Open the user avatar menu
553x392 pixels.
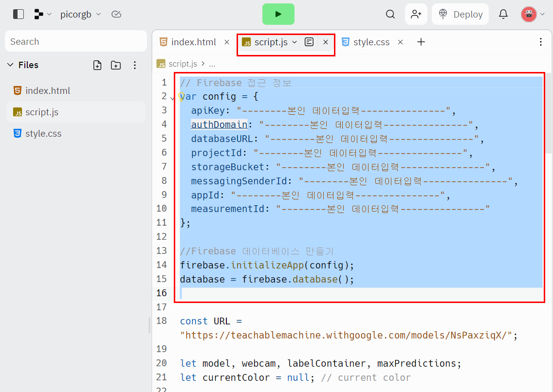[x=529, y=14]
